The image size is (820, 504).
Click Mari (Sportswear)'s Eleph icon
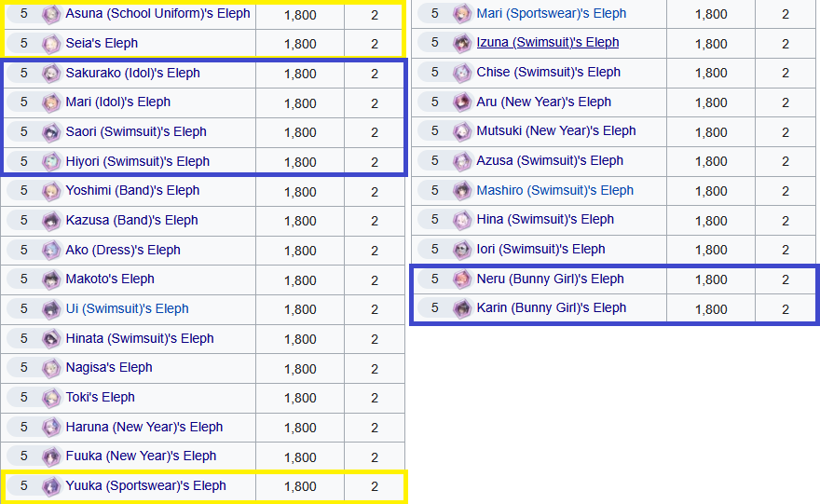tap(462, 14)
